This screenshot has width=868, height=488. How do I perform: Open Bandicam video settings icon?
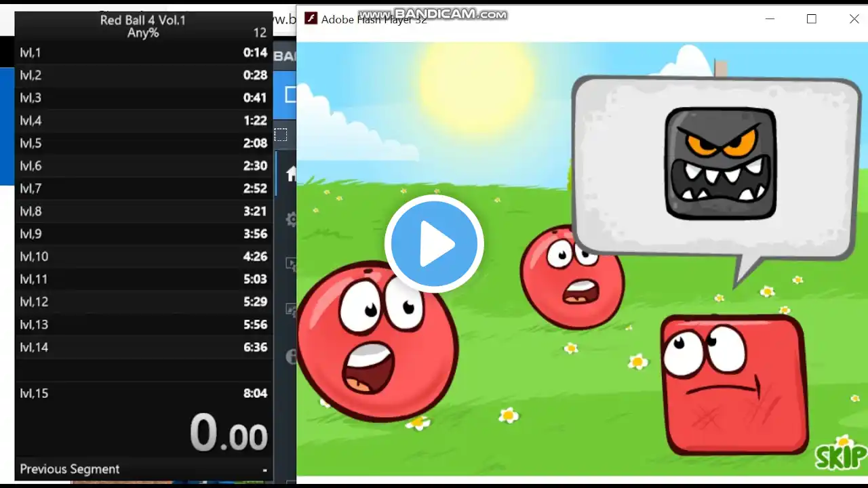[x=292, y=264]
